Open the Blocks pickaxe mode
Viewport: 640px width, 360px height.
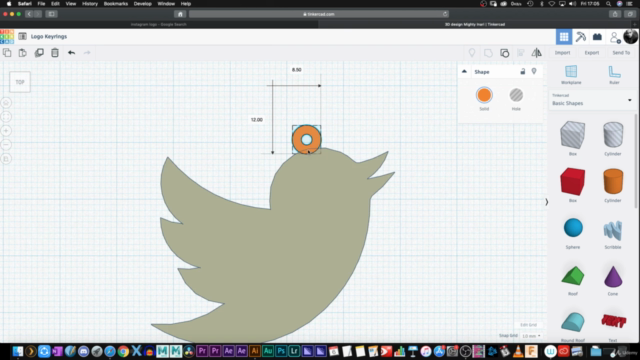click(580, 37)
